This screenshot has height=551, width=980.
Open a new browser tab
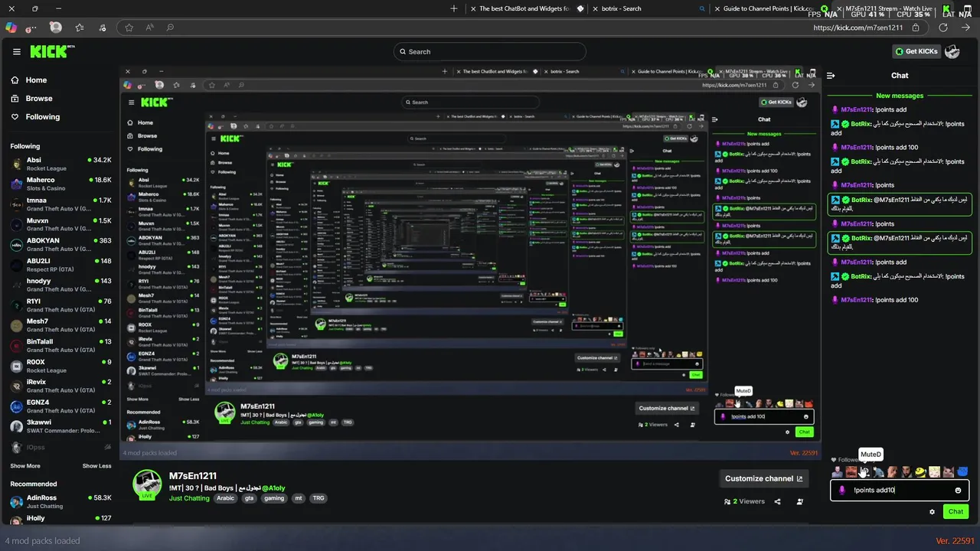coord(454,8)
